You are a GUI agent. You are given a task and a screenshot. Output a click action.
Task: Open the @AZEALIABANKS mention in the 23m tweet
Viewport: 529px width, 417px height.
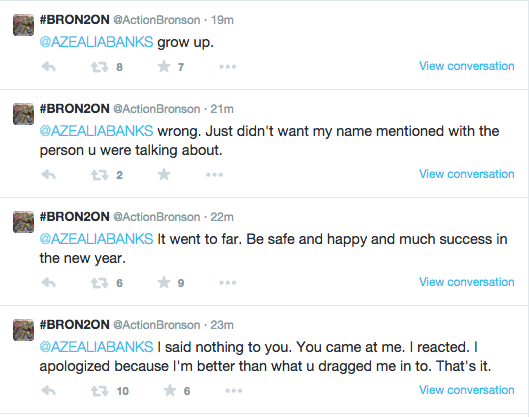[x=96, y=347]
